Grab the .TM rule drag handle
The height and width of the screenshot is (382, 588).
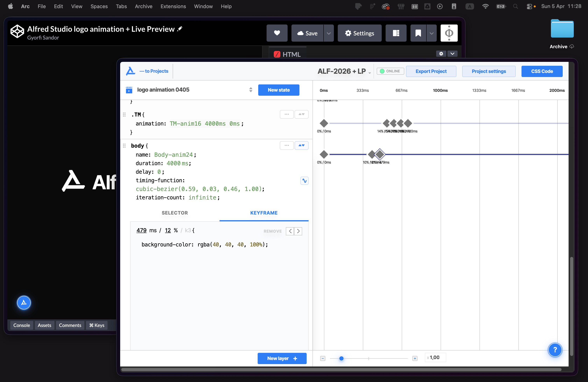(124, 114)
